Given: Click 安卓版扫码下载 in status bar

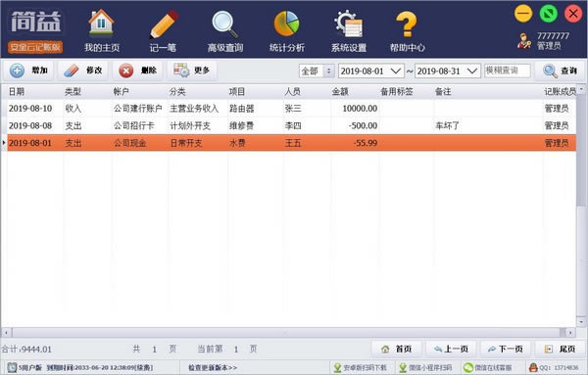Looking at the screenshot, I should click(x=361, y=368).
